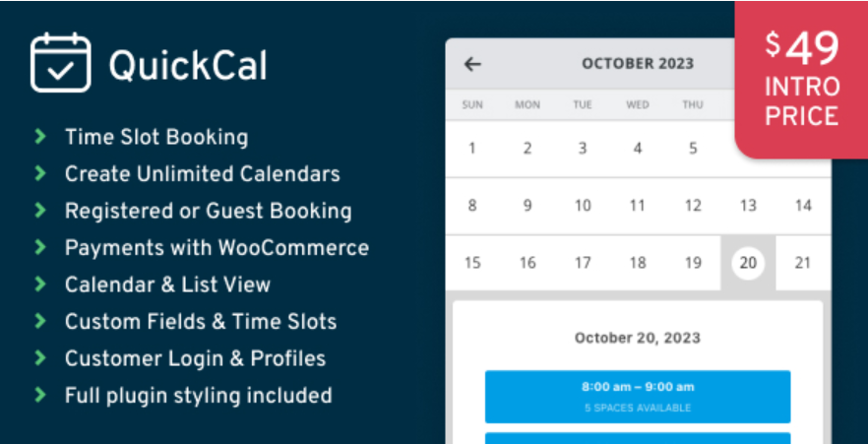868x444 pixels.
Task: Click the arrow beside Full plugin styling included
Action: click(40, 396)
